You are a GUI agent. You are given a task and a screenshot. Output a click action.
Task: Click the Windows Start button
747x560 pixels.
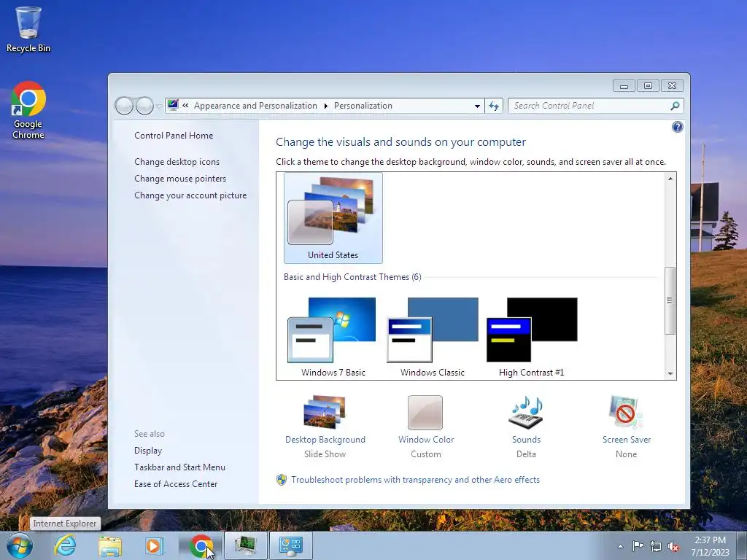point(20,545)
